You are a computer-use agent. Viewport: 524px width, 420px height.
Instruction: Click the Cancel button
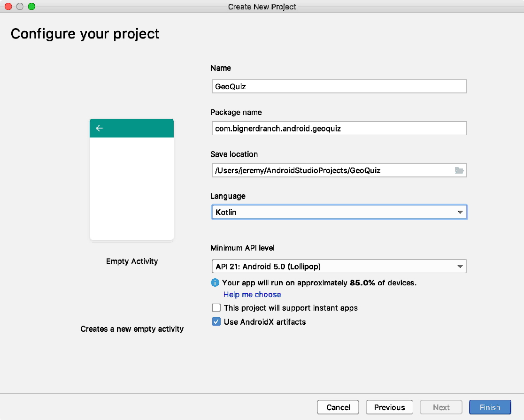point(338,407)
